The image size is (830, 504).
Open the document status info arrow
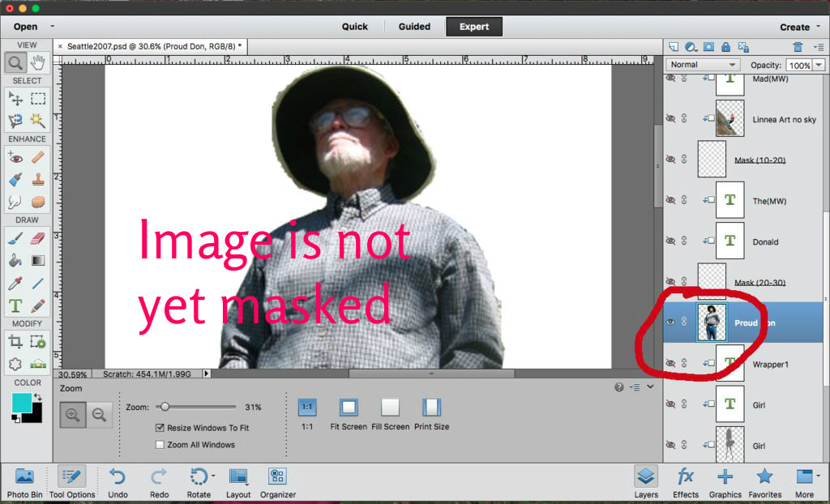click(207, 374)
